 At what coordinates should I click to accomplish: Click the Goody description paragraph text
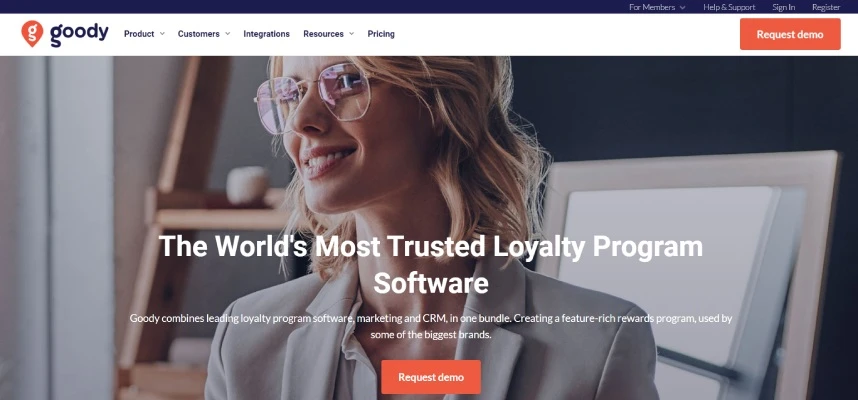tap(431, 326)
